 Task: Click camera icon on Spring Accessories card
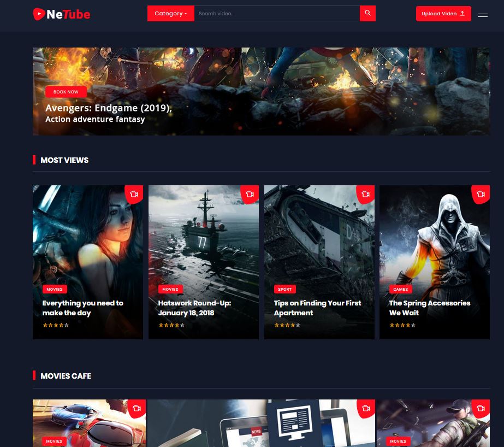481,194
